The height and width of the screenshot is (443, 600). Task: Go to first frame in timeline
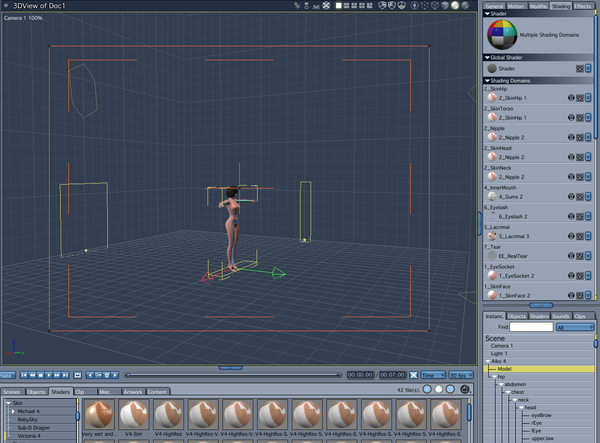pyautogui.click(x=24, y=375)
